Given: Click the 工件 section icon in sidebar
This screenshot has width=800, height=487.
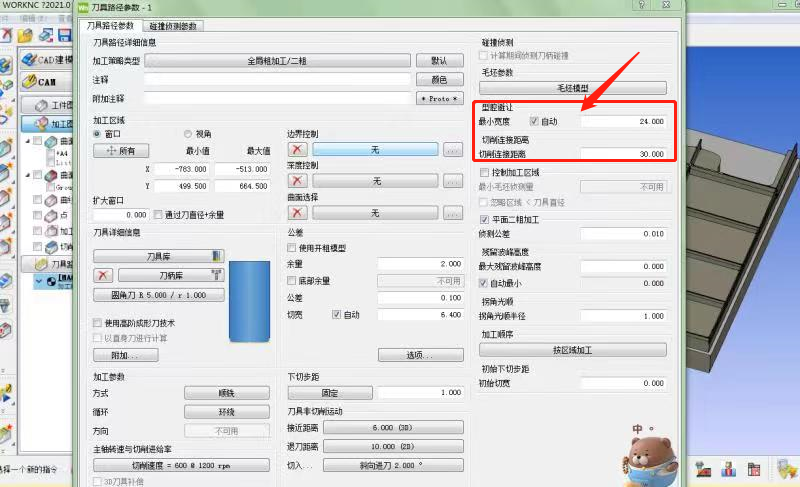Looking at the screenshot, I should [42, 105].
